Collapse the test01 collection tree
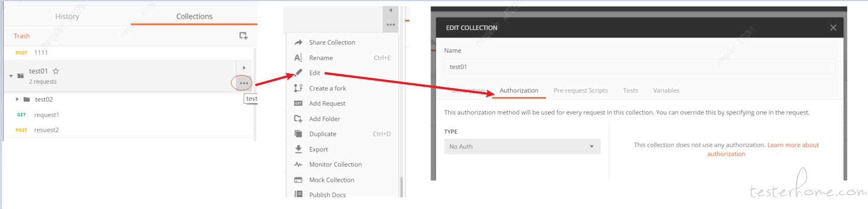Image resolution: width=868 pixels, height=209 pixels. pyautogui.click(x=11, y=76)
